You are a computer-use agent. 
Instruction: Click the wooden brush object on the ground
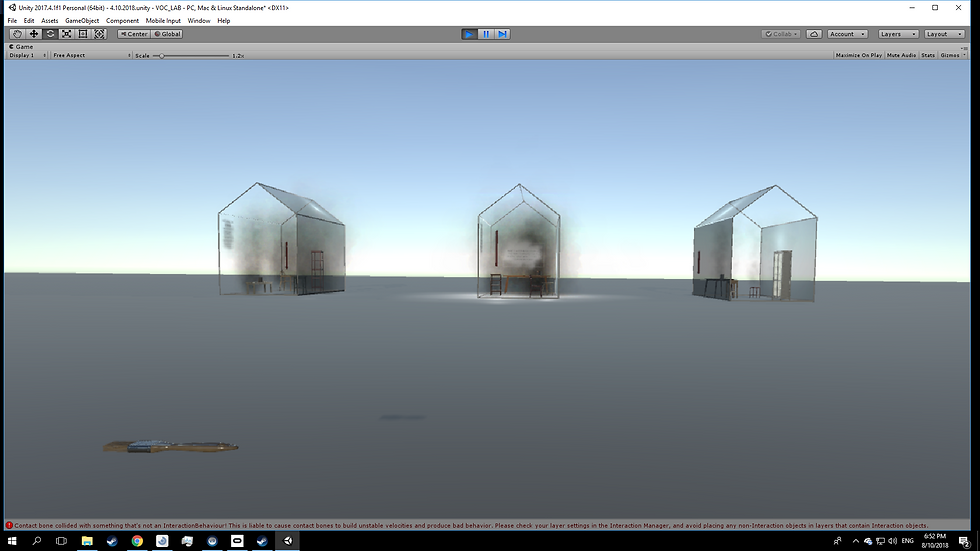tap(171, 446)
